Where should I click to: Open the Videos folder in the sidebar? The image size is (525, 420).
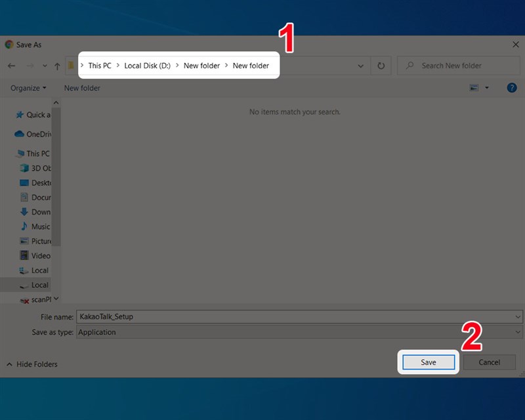pos(36,255)
